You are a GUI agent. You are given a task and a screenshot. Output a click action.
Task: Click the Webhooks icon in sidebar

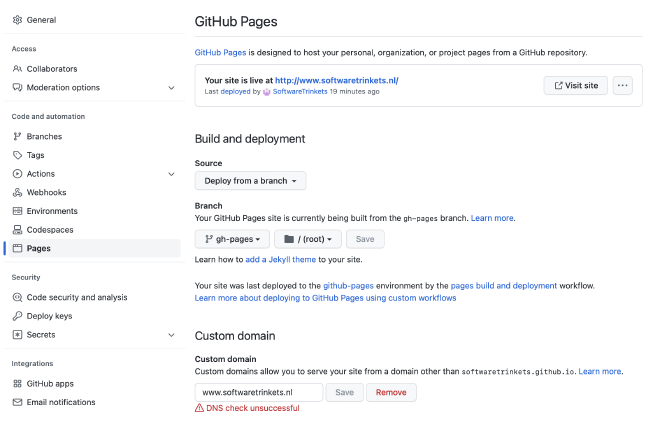pyautogui.click(x=17, y=192)
